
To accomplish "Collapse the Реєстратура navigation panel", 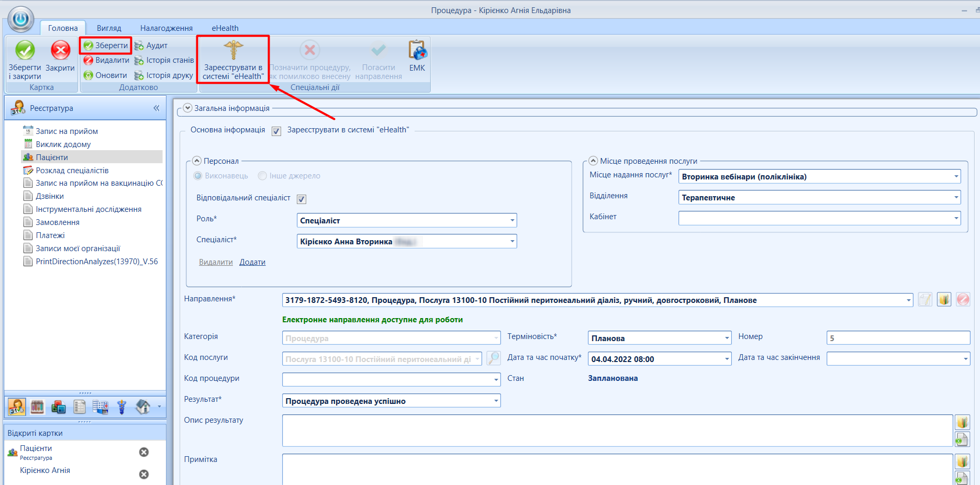I will [156, 108].
